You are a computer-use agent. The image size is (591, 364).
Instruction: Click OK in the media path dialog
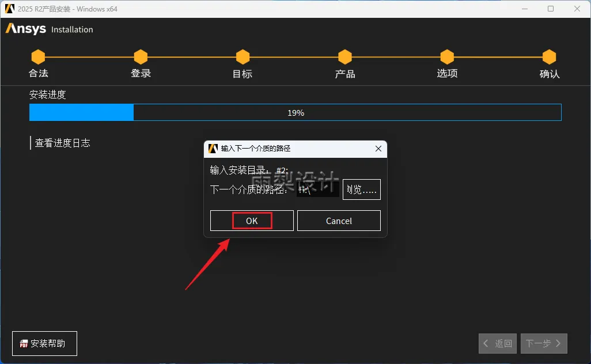click(x=252, y=221)
